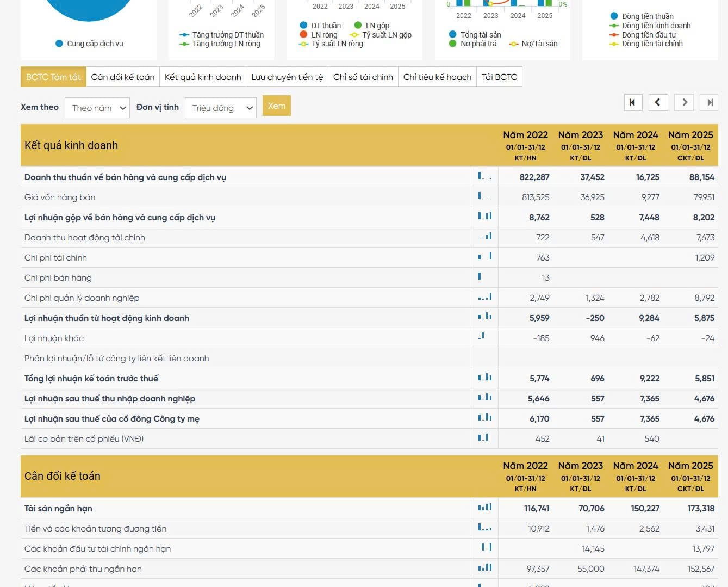The image size is (728, 587).
Task: Go to next period with right chevron
Action: [x=684, y=102]
